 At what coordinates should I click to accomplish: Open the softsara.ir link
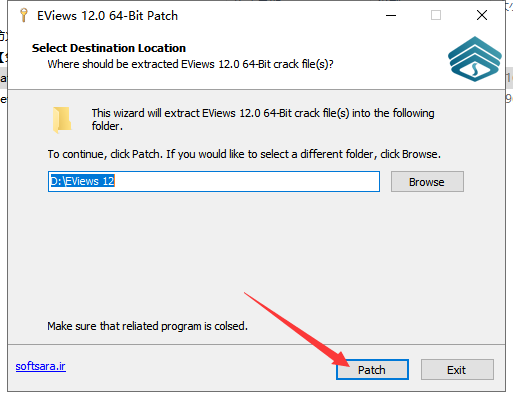[x=41, y=366]
